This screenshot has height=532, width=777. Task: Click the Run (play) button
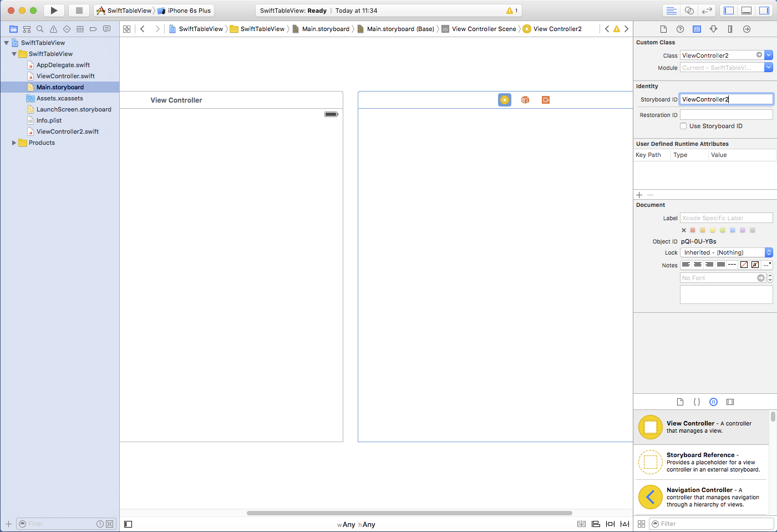click(x=54, y=11)
